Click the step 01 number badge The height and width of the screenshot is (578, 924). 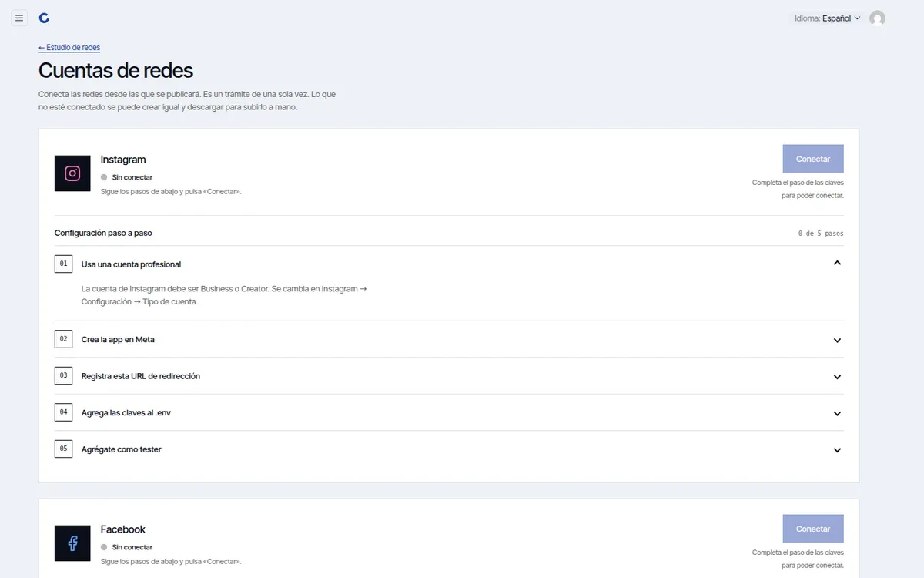point(63,264)
